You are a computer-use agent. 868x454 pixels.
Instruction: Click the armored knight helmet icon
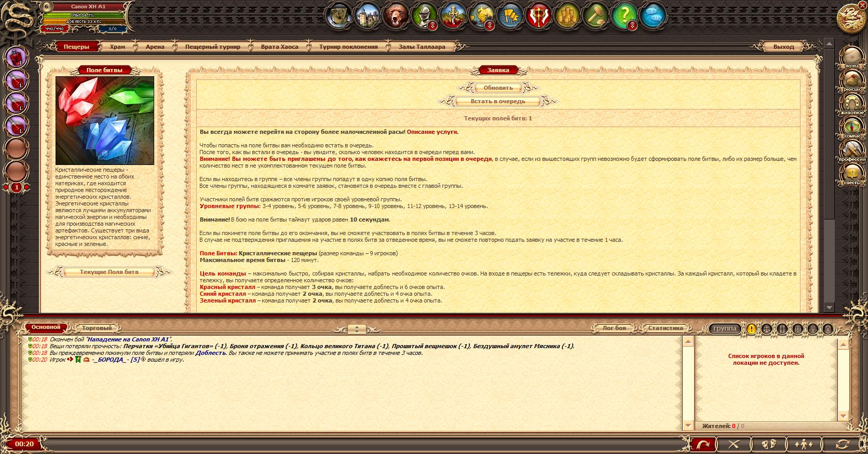point(424,16)
